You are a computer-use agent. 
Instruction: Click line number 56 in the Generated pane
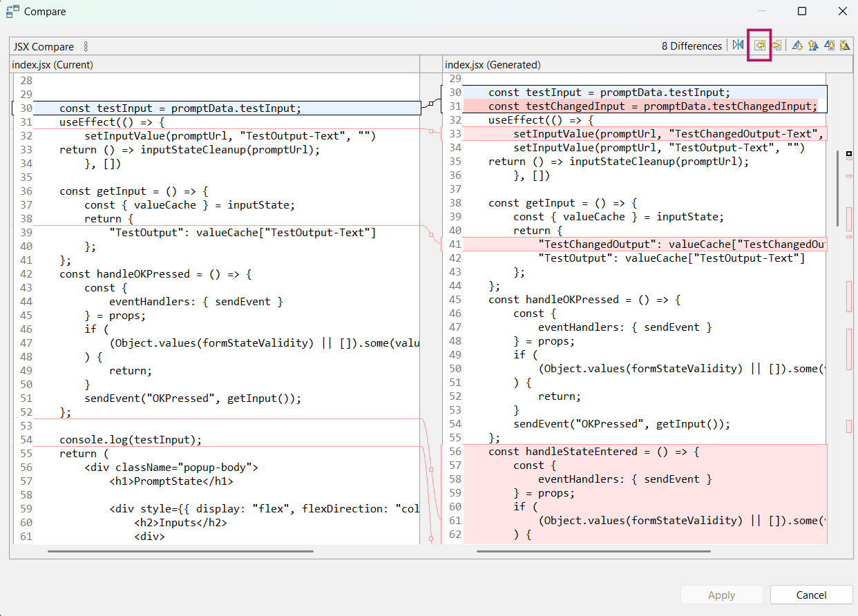click(x=455, y=451)
